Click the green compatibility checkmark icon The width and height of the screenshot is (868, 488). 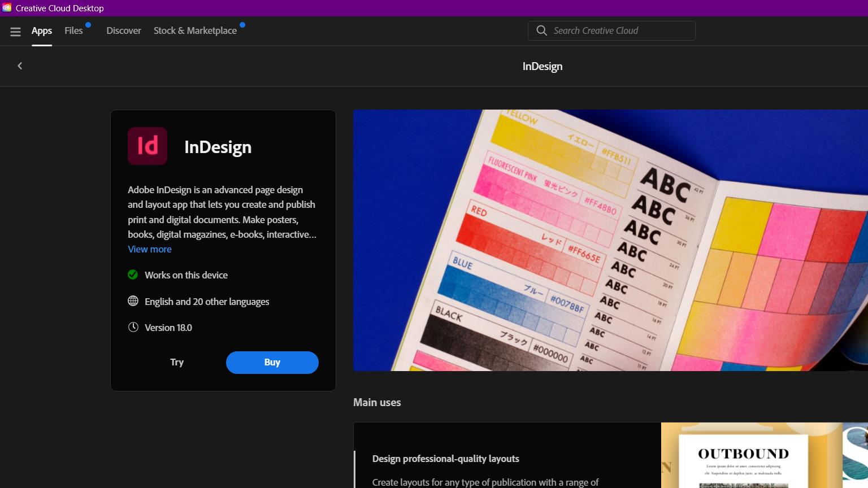pos(133,275)
